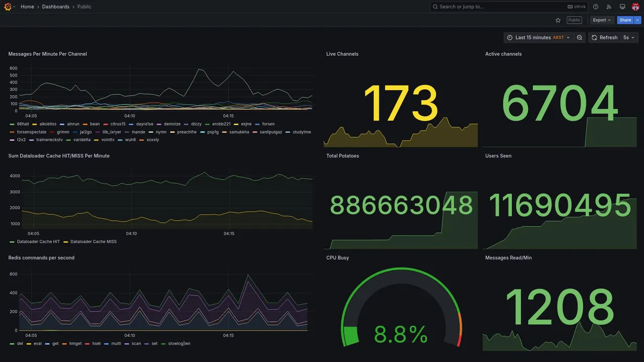Go to Dashboards breadcrumb
This screenshot has height=362, width=644.
[56, 7]
